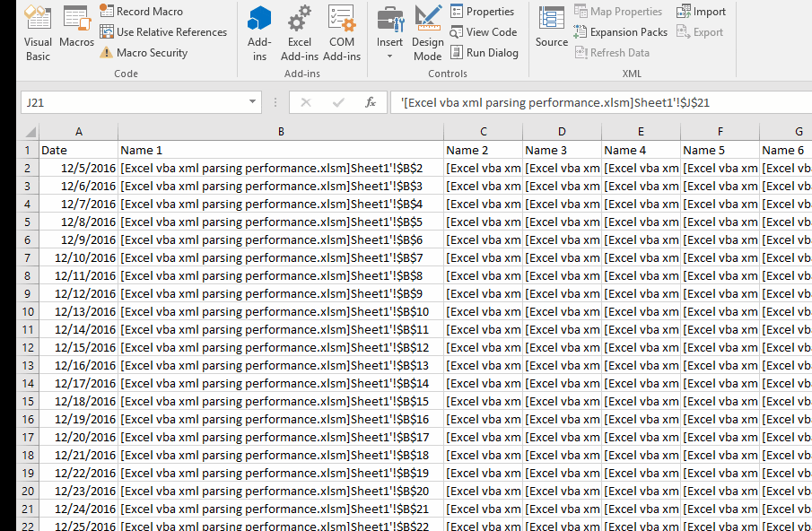Open the Macros dialog
Image resolution: width=812 pixels, height=531 pixels.
(x=76, y=27)
